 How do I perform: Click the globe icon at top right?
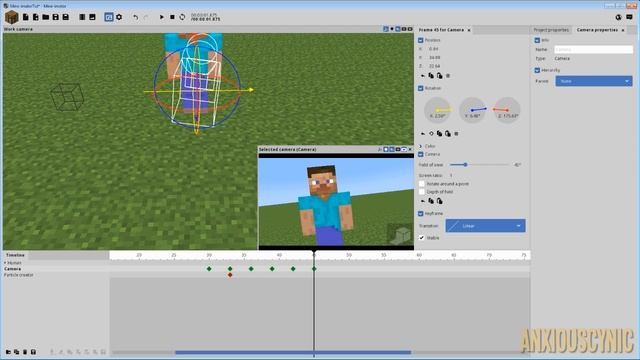pos(618,17)
